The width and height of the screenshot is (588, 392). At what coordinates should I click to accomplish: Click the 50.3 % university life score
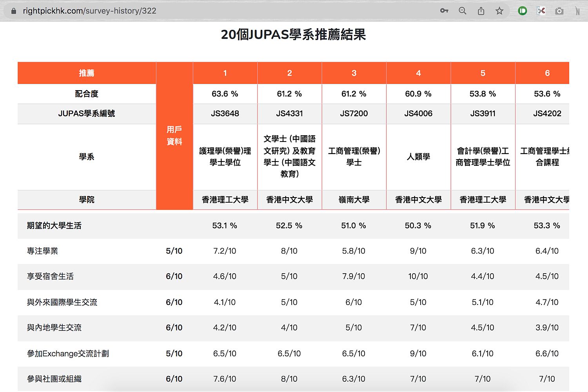click(x=418, y=226)
